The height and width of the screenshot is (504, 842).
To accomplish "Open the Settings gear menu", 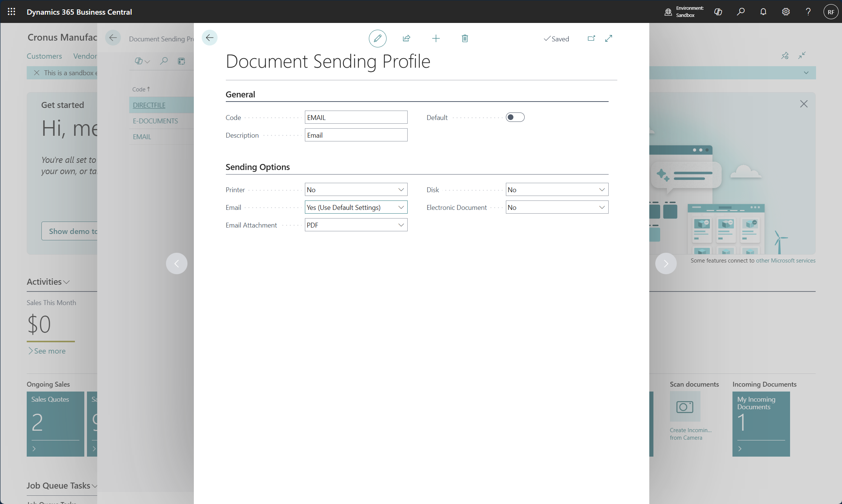I will point(786,12).
